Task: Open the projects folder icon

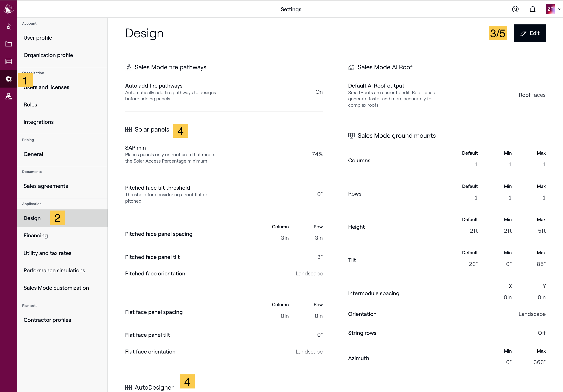Action: pyautogui.click(x=9, y=44)
